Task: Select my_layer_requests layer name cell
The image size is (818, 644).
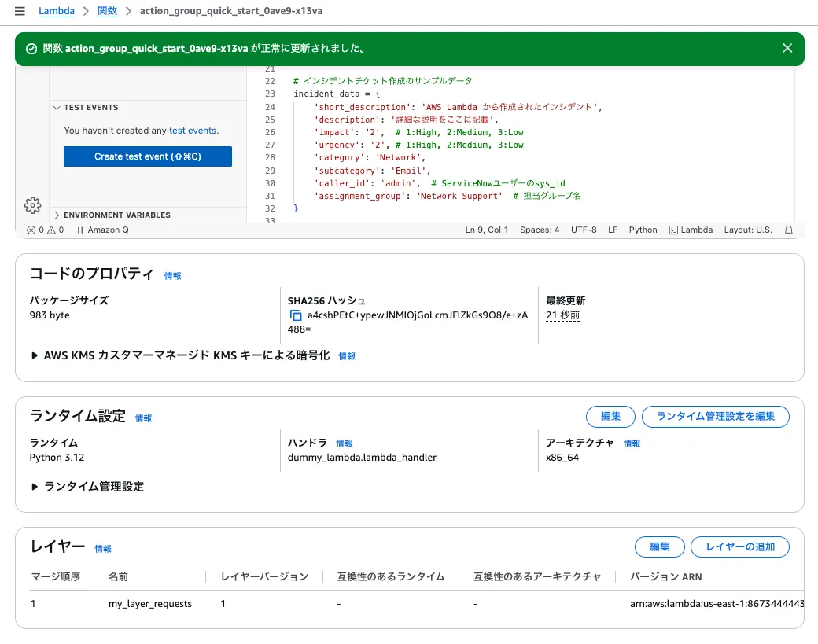Action: [x=150, y=604]
